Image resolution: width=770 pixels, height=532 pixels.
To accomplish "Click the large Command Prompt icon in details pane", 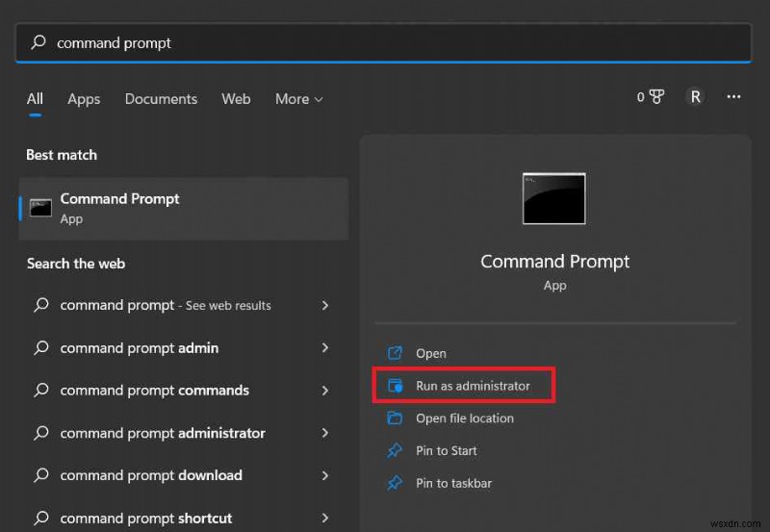I will [x=553, y=198].
